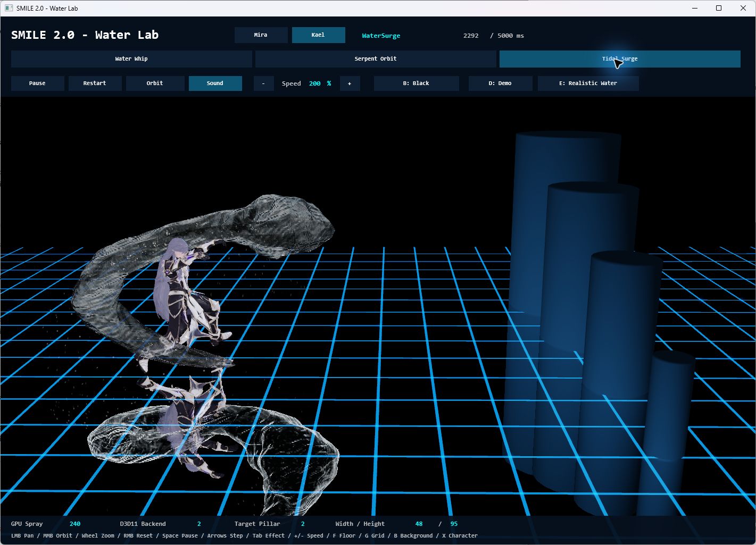Cycle the B: Black background option
Image resolution: width=756 pixels, height=545 pixels.
pos(416,83)
